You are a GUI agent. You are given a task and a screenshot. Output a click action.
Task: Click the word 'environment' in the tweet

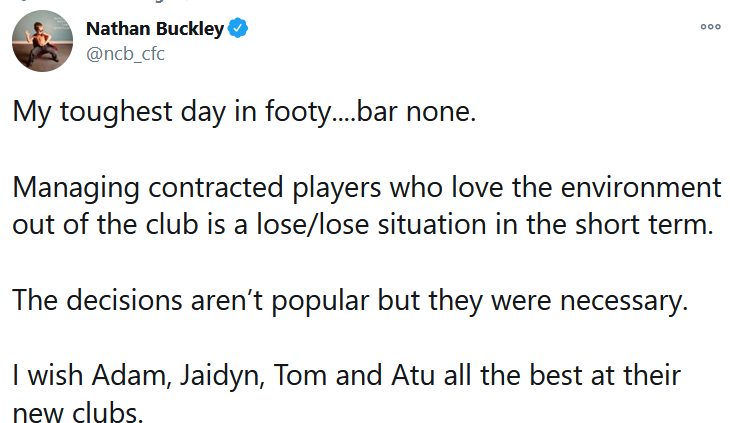coord(641,188)
